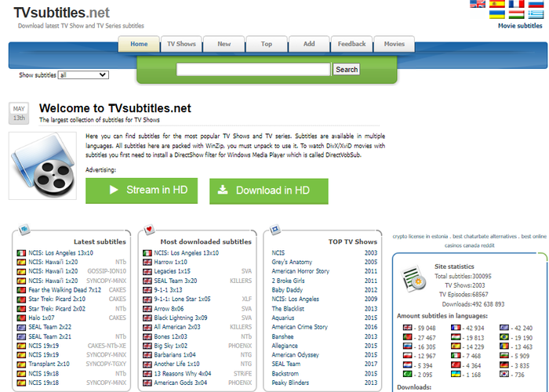Open Legacies 1x15 subtitle

pos(173,271)
